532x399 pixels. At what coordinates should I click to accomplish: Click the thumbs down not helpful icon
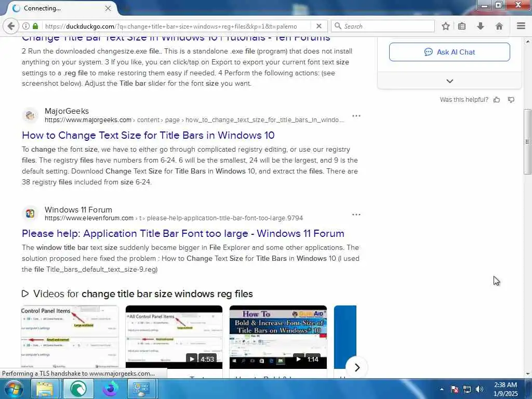click(x=511, y=99)
